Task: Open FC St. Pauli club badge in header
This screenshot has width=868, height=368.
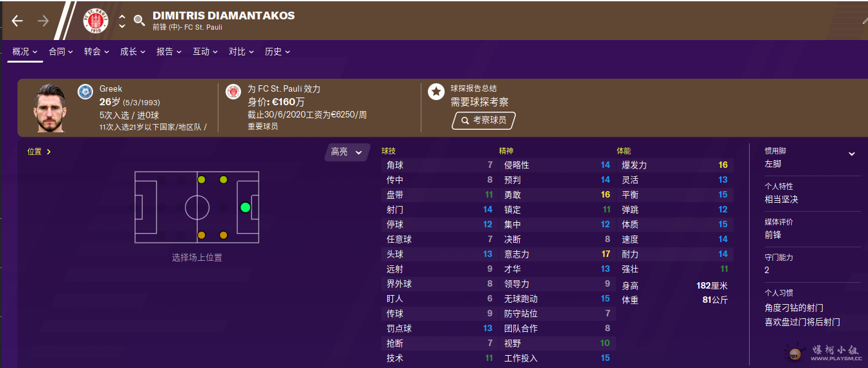Action: coord(96,21)
